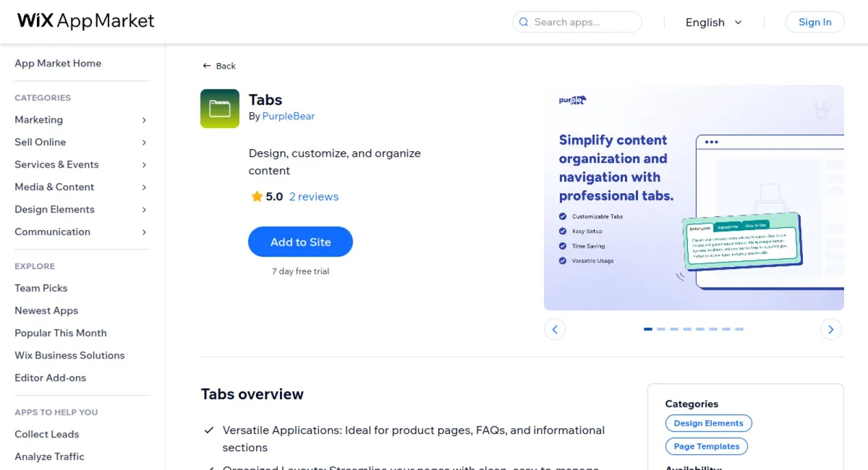This screenshot has height=470, width=868.
Task: Select Marketing in the sidebar
Action: click(x=38, y=119)
